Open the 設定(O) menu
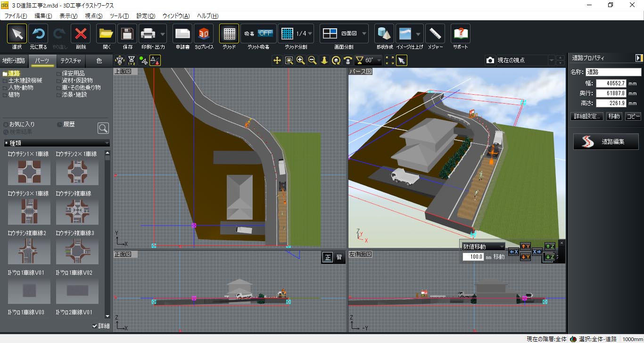Image resolution: width=644 pixels, height=343 pixels. pos(145,16)
